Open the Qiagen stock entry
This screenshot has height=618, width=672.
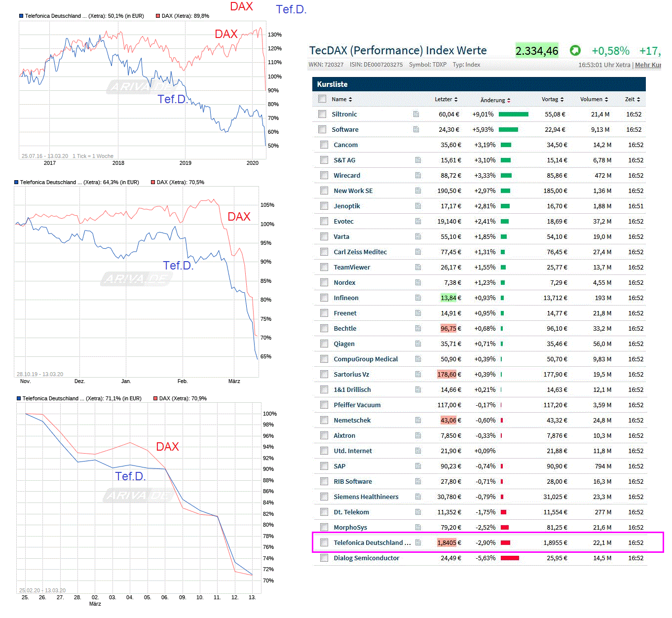point(344,344)
